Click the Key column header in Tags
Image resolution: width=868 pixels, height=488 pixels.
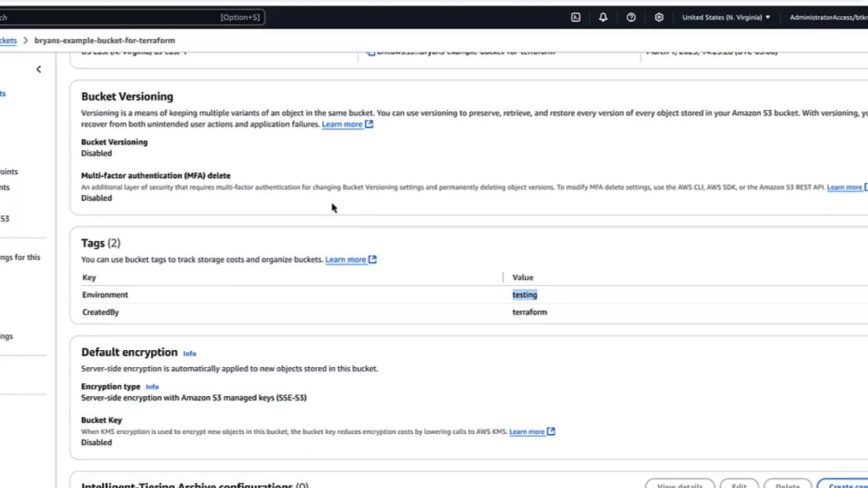[x=89, y=277]
